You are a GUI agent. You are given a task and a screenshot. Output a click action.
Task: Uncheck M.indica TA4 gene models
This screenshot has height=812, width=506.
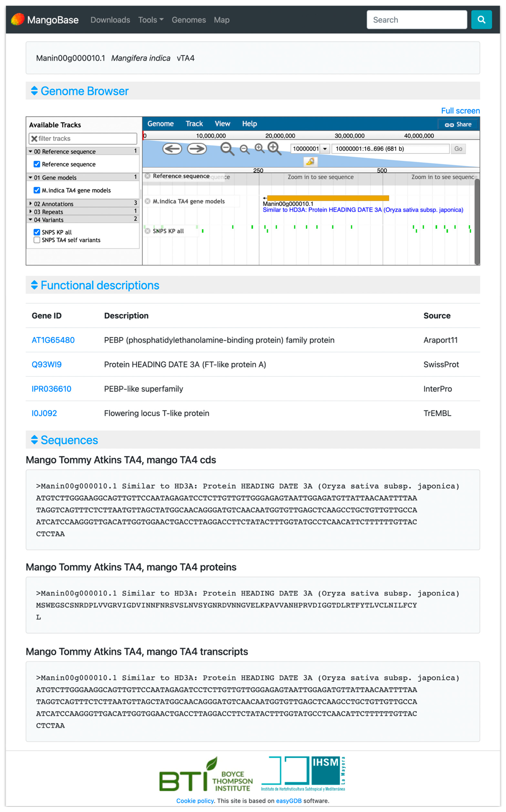pos(37,190)
